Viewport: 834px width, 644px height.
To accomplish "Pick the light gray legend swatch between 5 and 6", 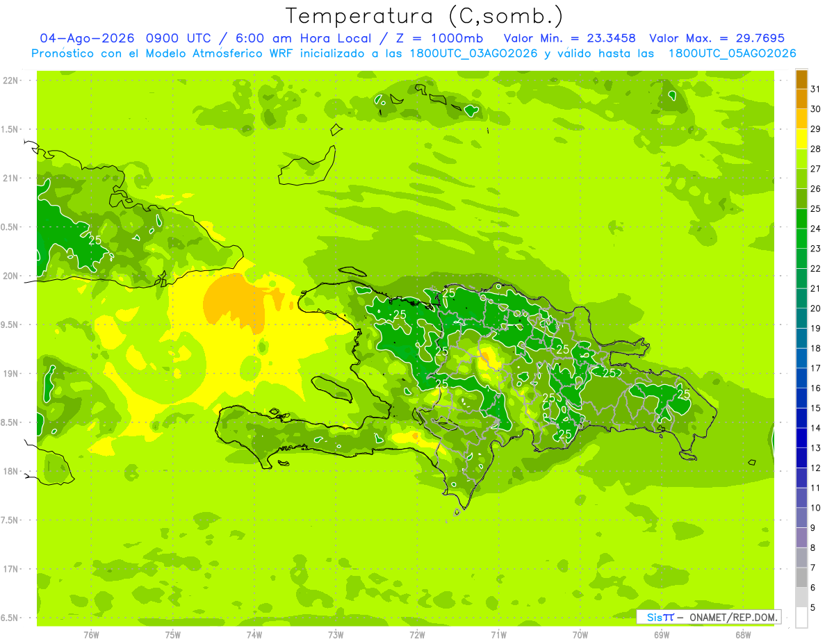I will pyautogui.click(x=801, y=597).
